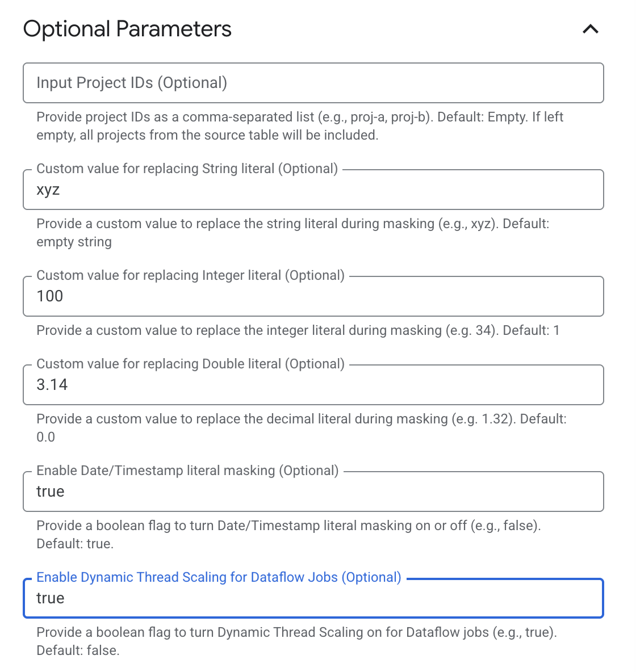Click the 'xyz' value in String literal field

[x=48, y=190]
